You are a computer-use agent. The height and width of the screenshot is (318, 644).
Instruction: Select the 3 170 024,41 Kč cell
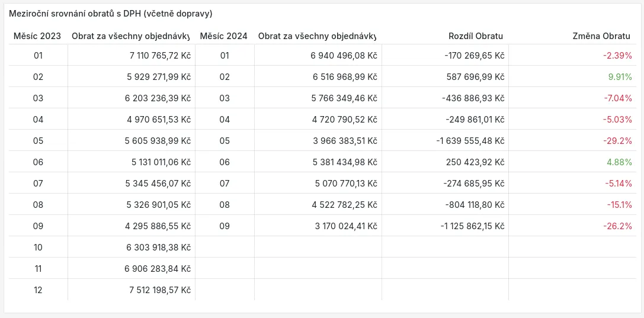(345, 226)
